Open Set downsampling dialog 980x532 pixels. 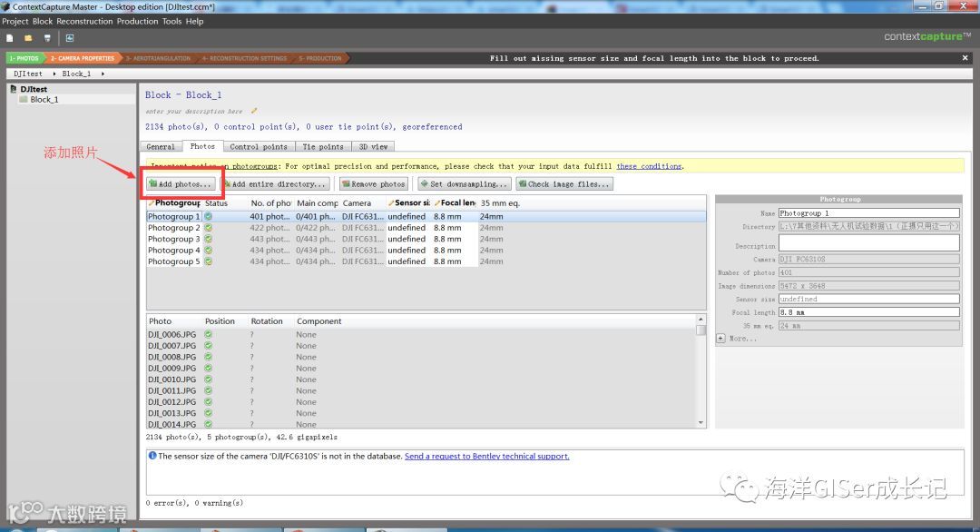[x=465, y=183]
